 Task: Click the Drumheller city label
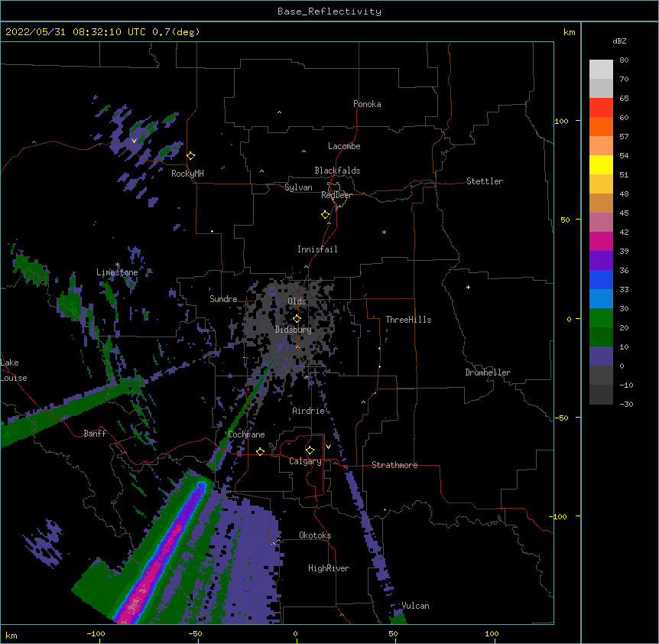[x=488, y=372]
